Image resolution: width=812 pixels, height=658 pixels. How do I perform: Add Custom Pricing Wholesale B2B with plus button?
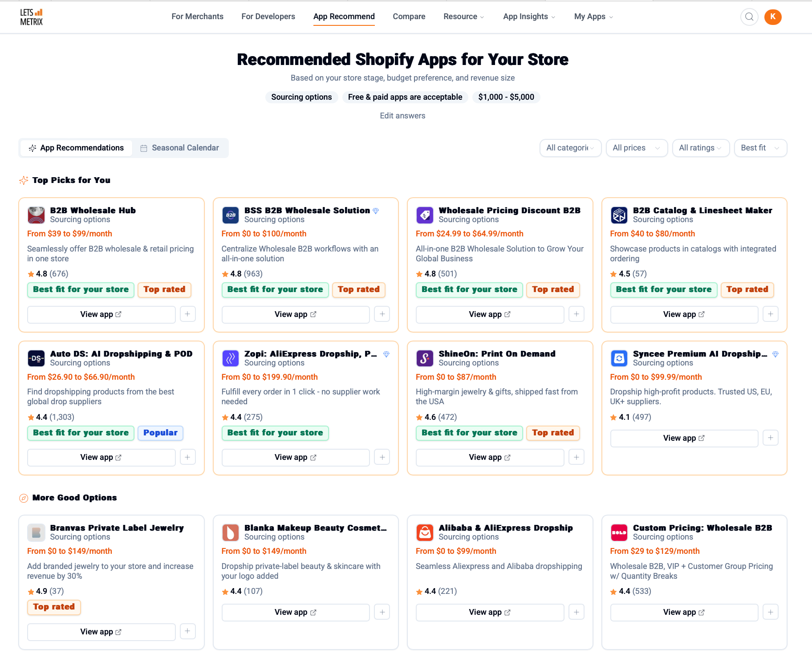pyautogui.click(x=770, y=612)
